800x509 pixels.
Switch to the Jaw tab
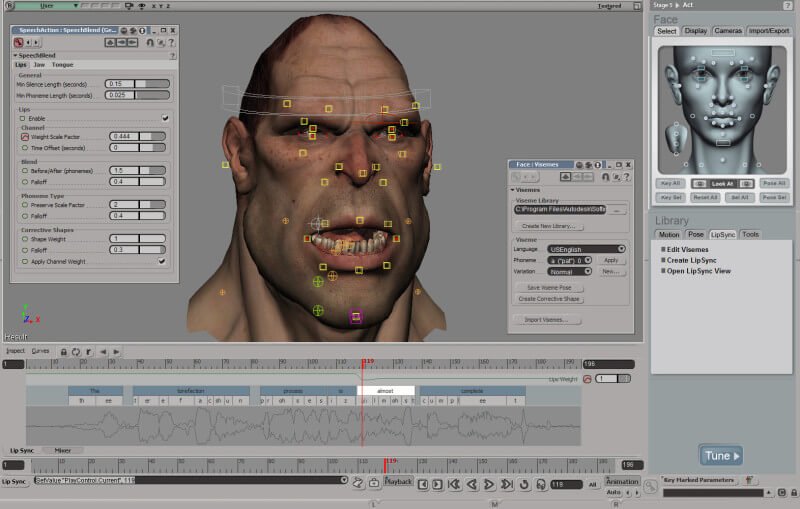pyautogui.click(x=39, y=65)
